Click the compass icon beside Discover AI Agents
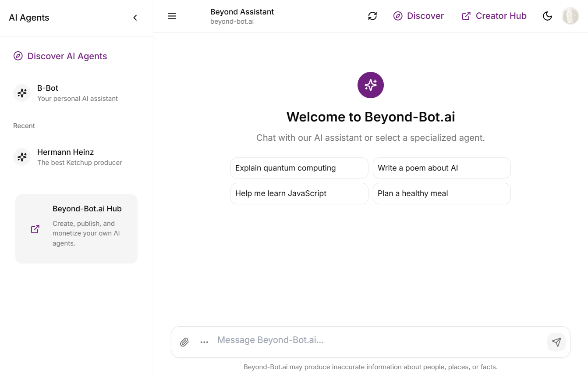 (18, 56)
